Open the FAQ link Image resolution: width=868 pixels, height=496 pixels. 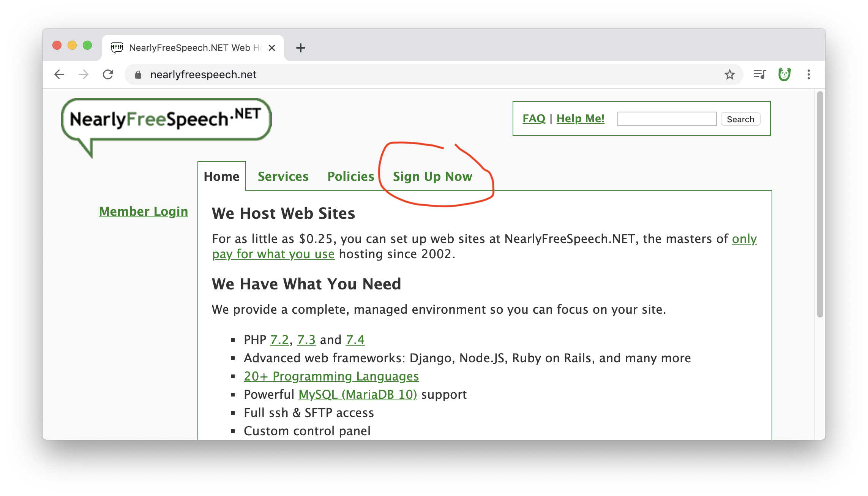coord(533,118)
